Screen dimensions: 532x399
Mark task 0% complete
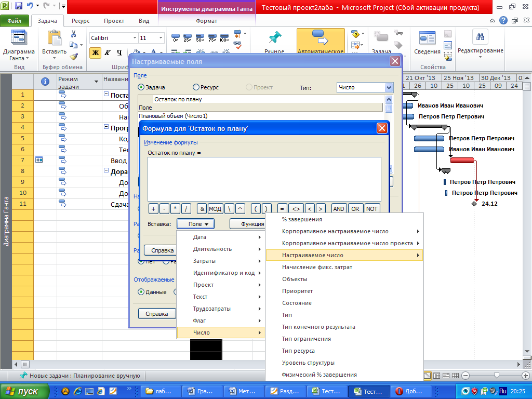176,37
